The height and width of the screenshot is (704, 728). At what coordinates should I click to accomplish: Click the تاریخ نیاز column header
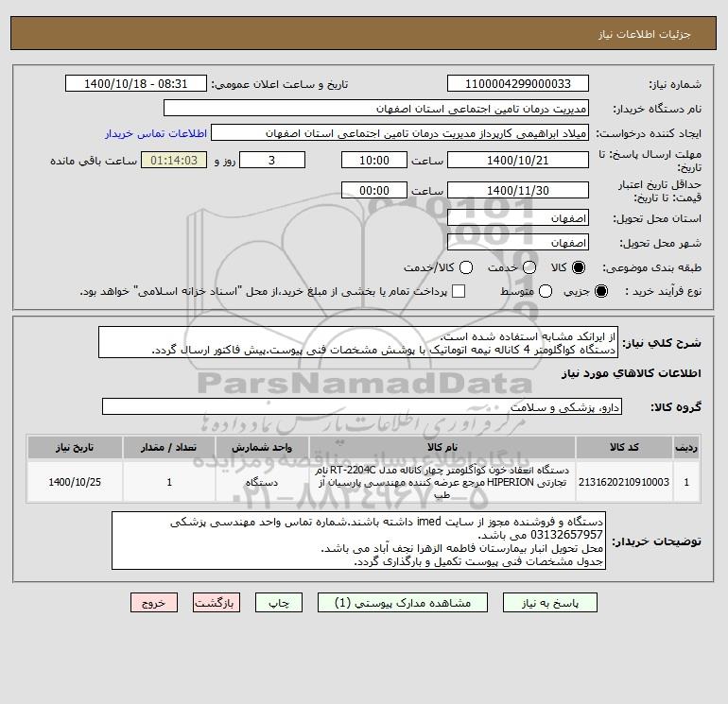click(x=75, y=447)
